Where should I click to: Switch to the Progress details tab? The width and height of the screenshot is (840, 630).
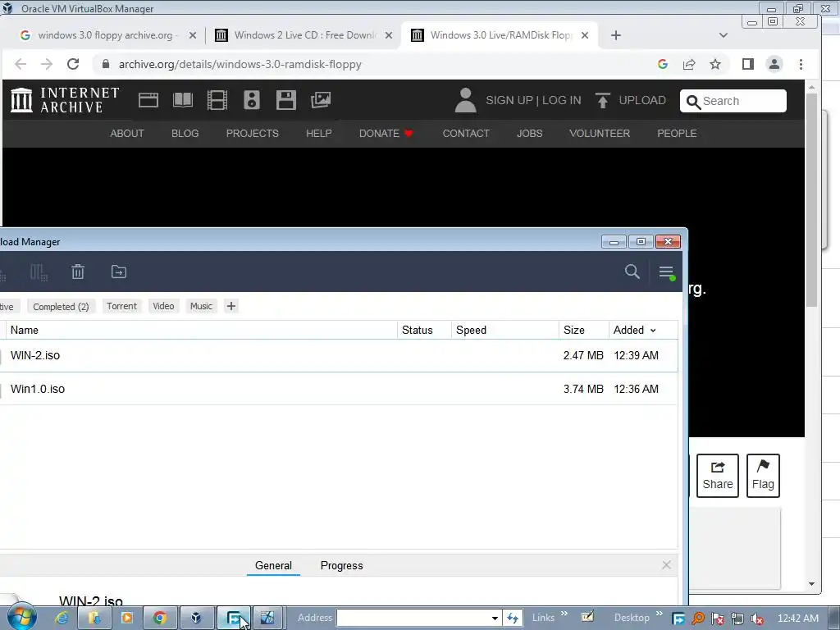342,566
